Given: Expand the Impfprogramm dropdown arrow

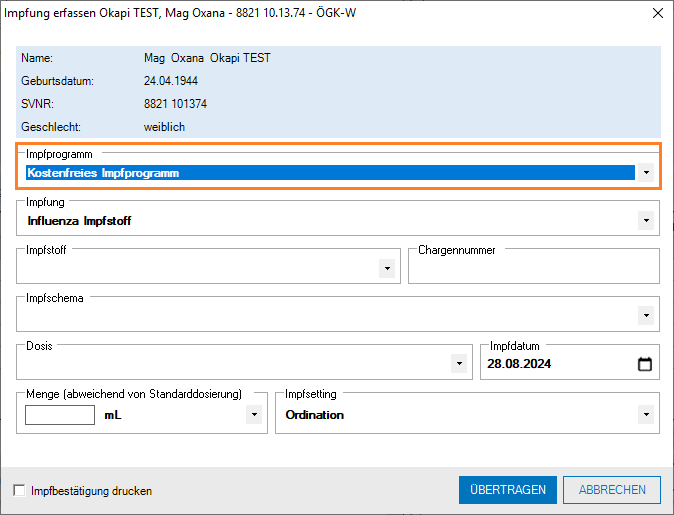Looking at the screenshot, I should (x=647, y=173).
